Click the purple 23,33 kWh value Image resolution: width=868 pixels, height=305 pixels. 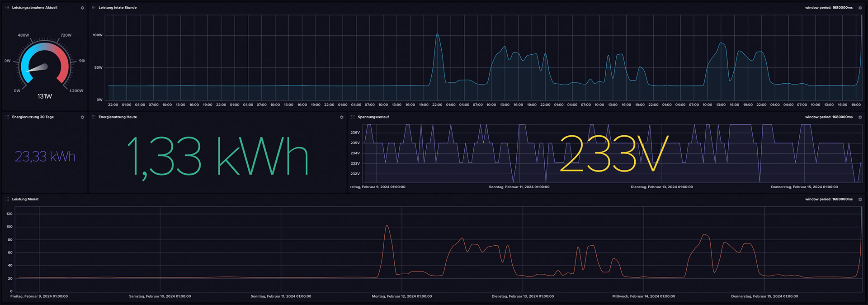(x=45, y=157)
